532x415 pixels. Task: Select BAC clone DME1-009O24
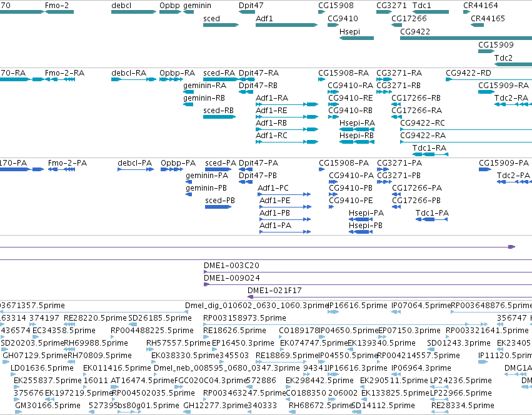368,284
